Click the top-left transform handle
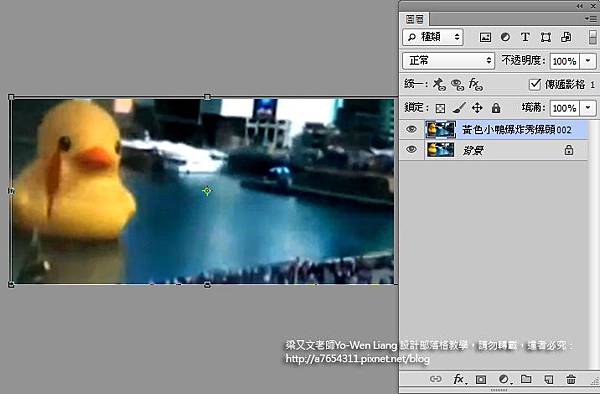 (x=11, y=97)
